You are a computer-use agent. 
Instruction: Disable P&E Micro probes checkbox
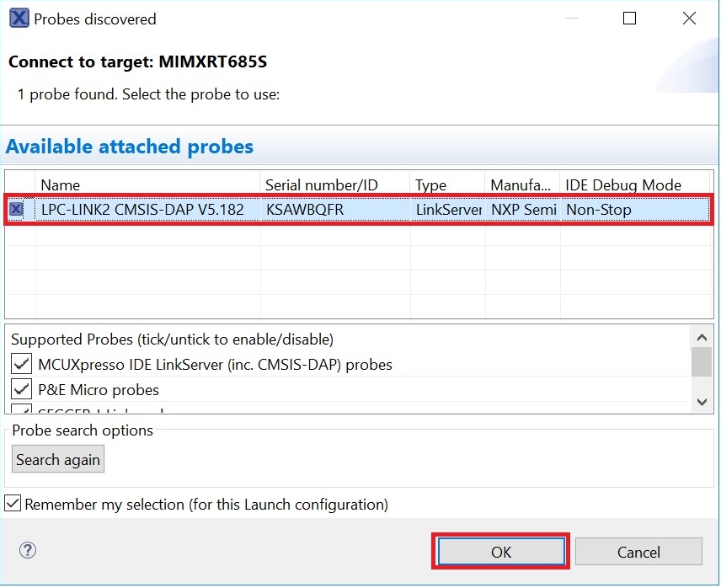[22, 390]
